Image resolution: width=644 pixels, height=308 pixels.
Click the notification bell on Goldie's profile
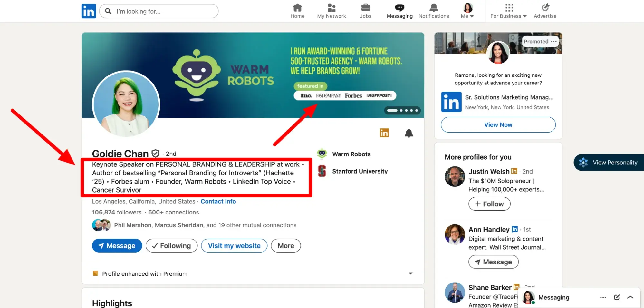(409, 133)
